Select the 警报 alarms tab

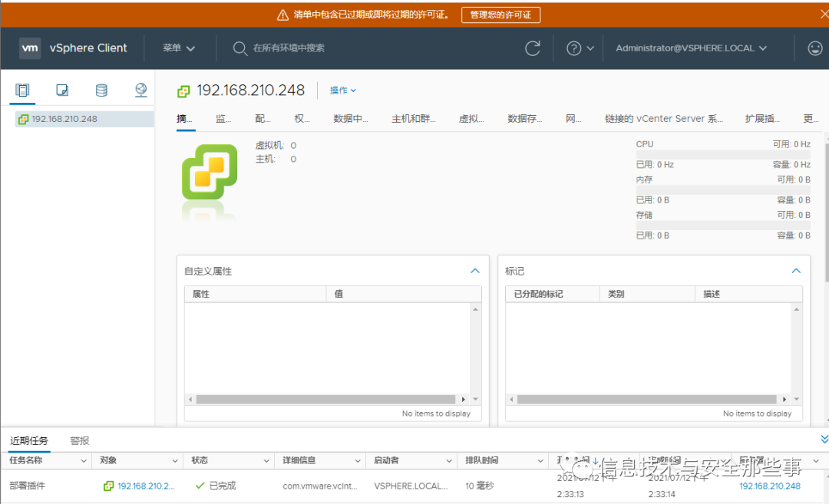[80, 440]
